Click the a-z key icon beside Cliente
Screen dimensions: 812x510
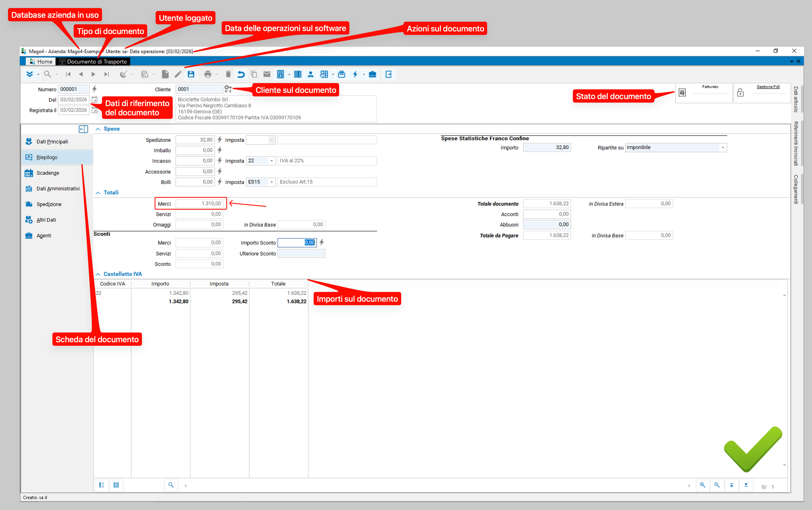click(228, 89)
